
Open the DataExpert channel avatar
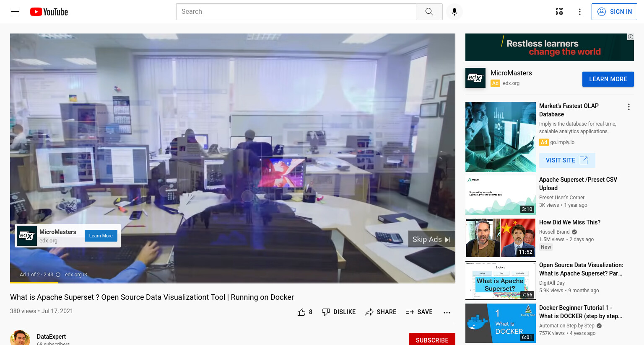[x=20, y=338]
